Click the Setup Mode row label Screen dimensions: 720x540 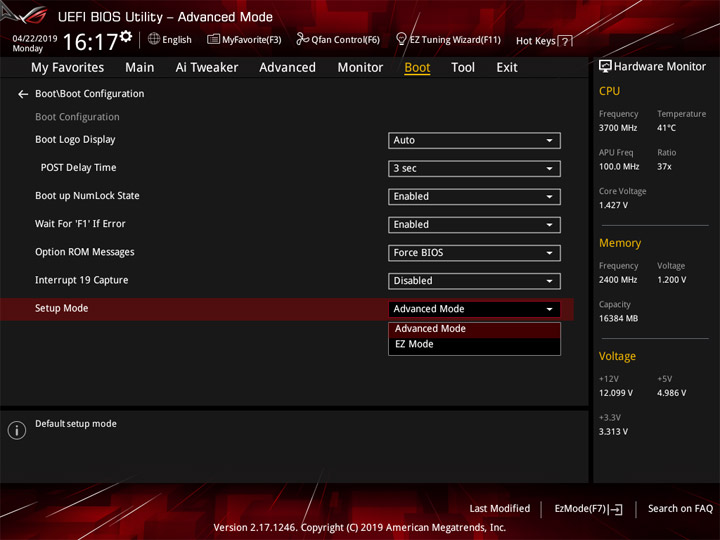tap(62, 308)
